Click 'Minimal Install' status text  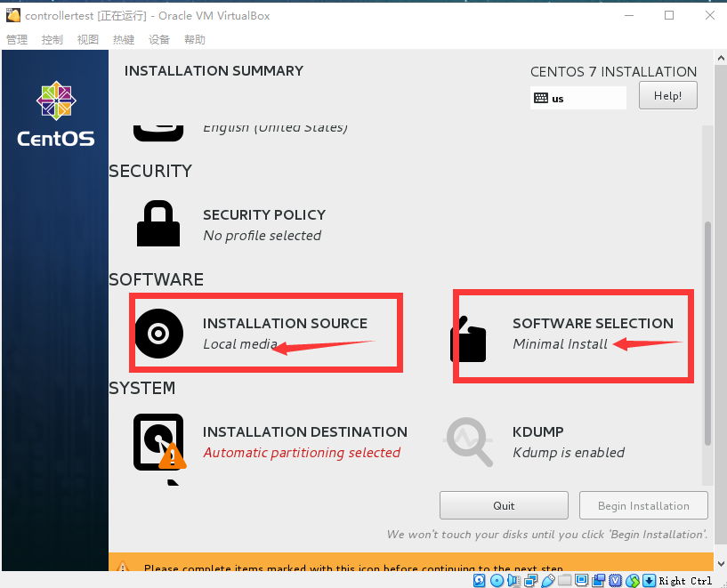[560, 344]
